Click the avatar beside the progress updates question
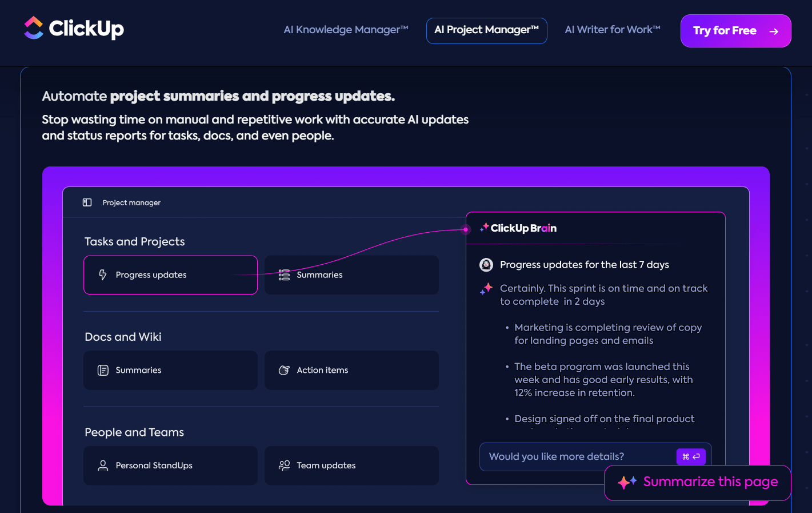 (486, 265)
